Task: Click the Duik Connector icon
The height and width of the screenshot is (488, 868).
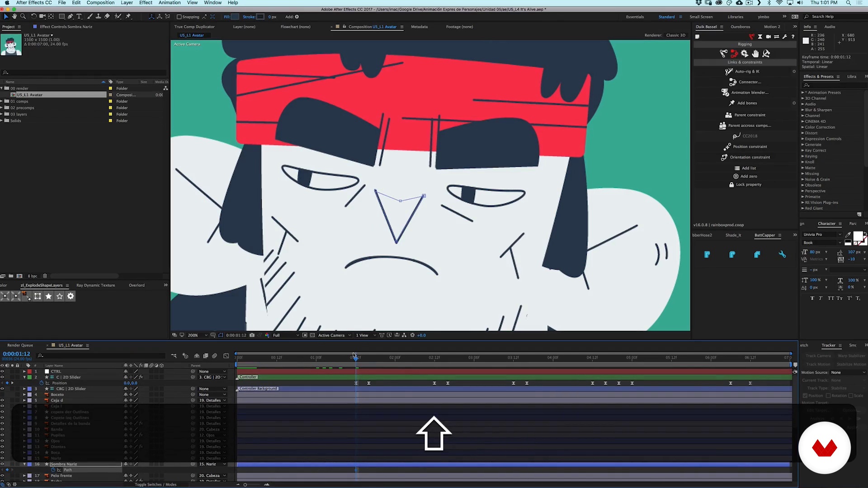Action: (x=733, y=82)
